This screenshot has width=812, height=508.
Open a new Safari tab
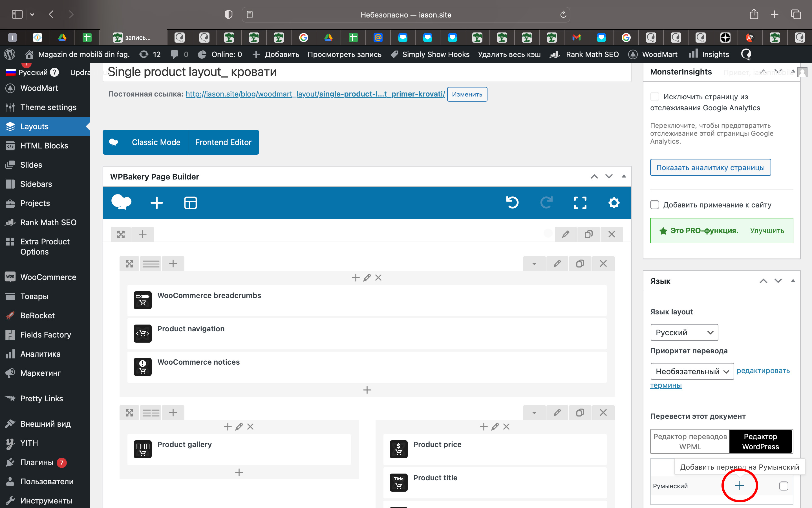(x=775, y=14)
